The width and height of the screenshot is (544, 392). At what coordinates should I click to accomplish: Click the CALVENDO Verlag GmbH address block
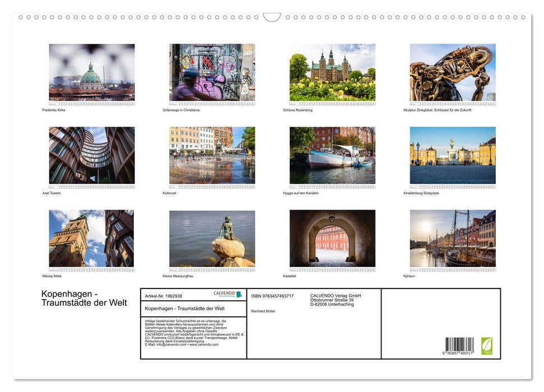tap(336, 299)
